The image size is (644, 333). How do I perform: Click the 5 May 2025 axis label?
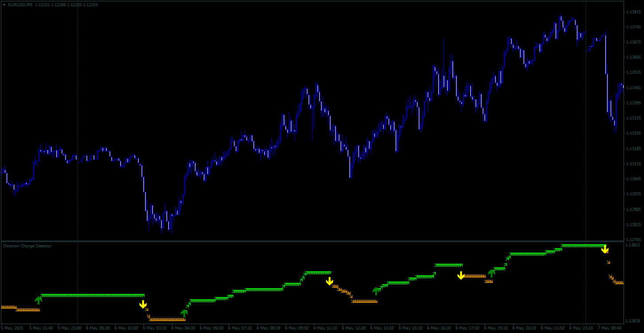coord(11,328)
